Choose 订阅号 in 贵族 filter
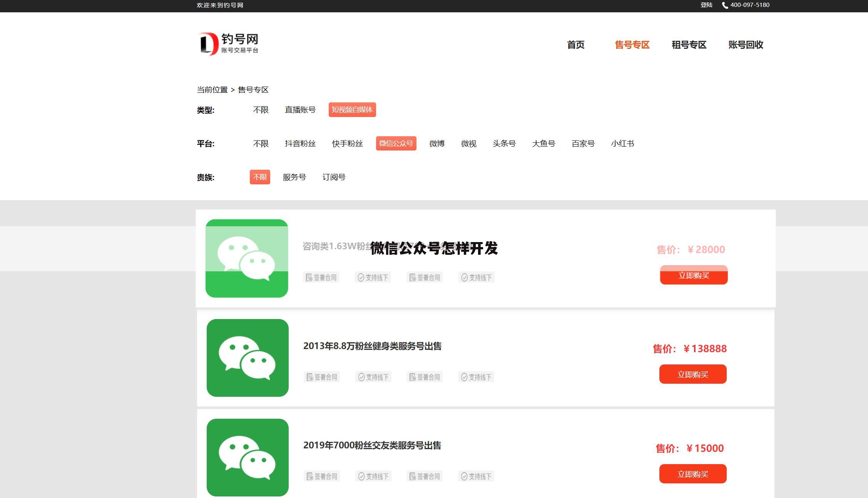 click(x=334, y=177)
